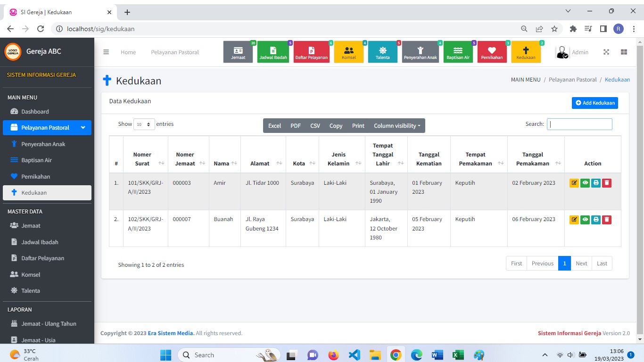The width and height of the screenshot is (644, 362).
Task: Open the Jadwal Ibadah green shortcut tile
Action: click(273, 52)
